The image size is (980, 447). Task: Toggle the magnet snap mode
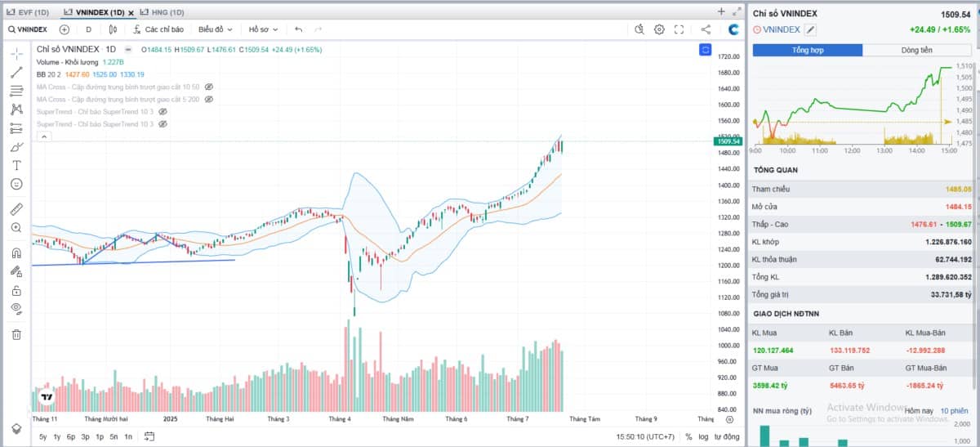click(x=16, y=253)
